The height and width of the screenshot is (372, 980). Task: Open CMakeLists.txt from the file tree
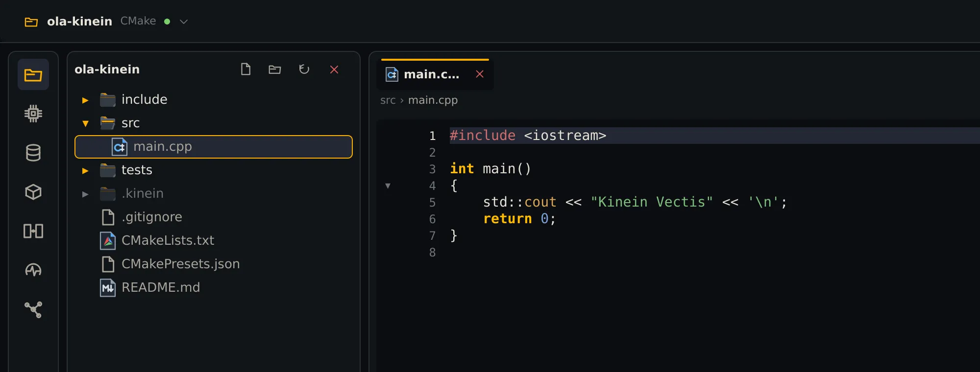[x=214, y=240]
